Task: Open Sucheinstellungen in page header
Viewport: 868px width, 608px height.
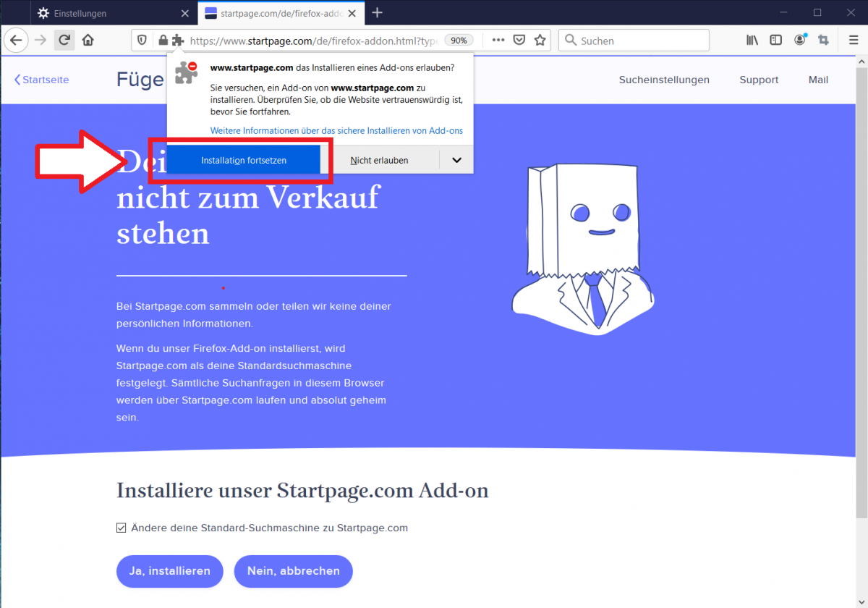Action: [664, 80]
